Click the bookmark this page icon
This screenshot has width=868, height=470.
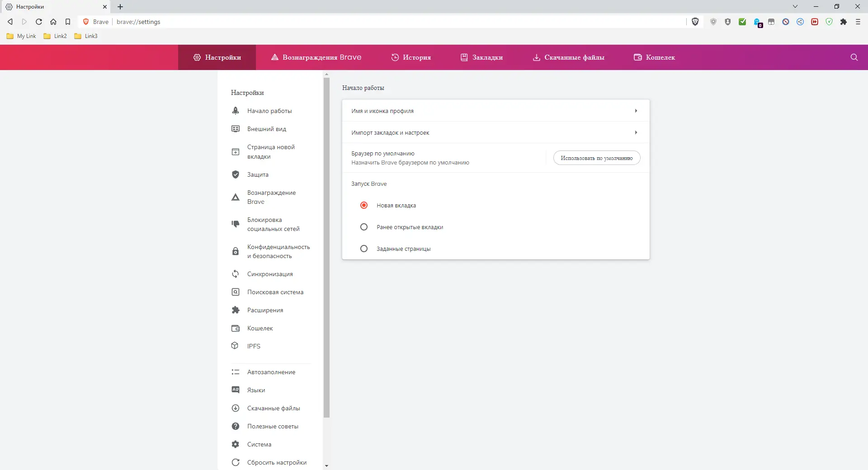[68, 22]
